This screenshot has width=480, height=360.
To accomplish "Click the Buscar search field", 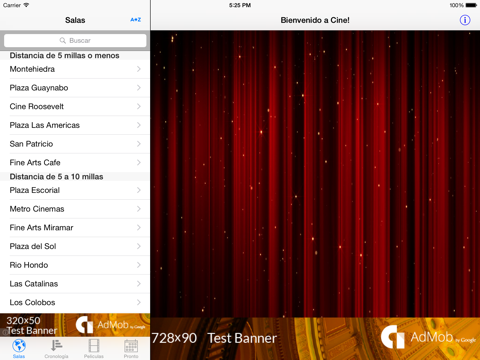I will coord(75,41).
